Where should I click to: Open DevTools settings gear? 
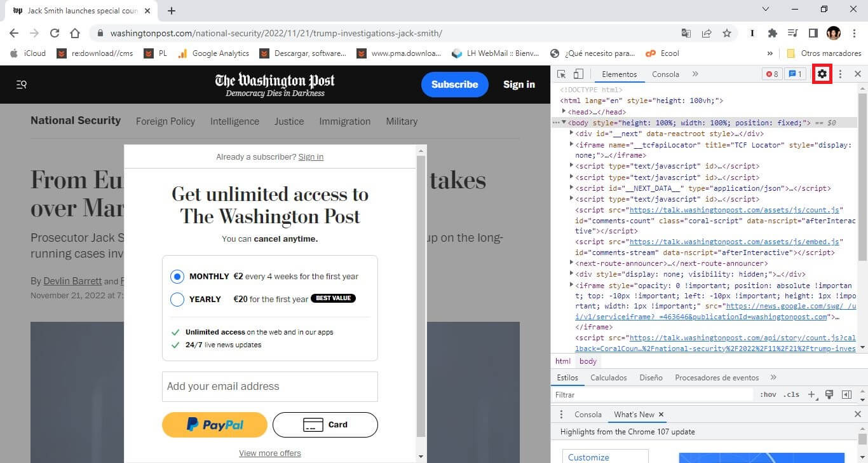click(822, 74)
